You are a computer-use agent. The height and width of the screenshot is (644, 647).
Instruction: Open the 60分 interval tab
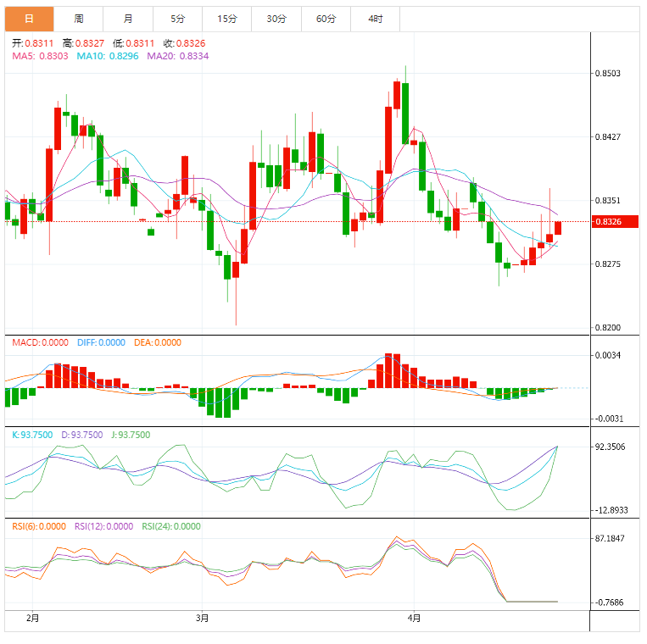pos(326,19)
